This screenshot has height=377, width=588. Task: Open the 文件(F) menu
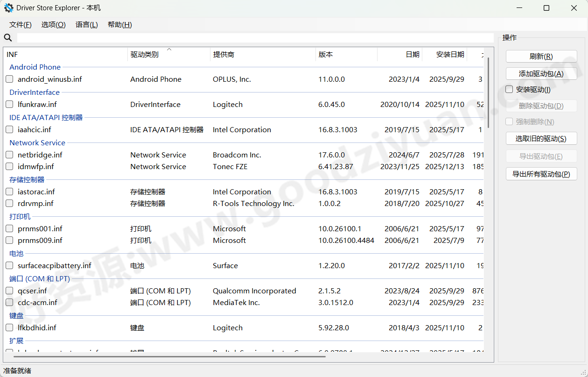(20, 24)
